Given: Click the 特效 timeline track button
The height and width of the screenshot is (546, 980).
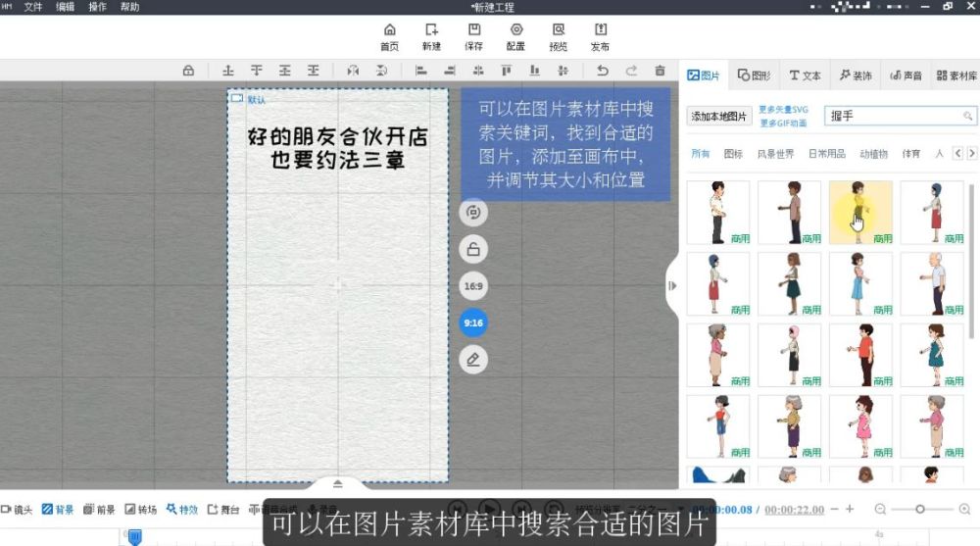Looking at the screenshot, I should pos(182,509).
